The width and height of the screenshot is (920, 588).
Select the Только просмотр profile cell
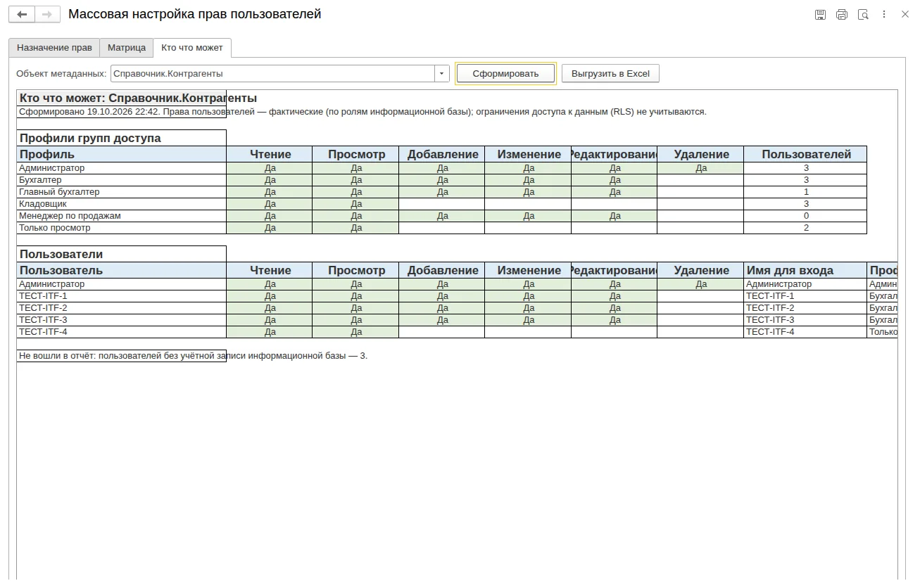(x=121, y=228)
